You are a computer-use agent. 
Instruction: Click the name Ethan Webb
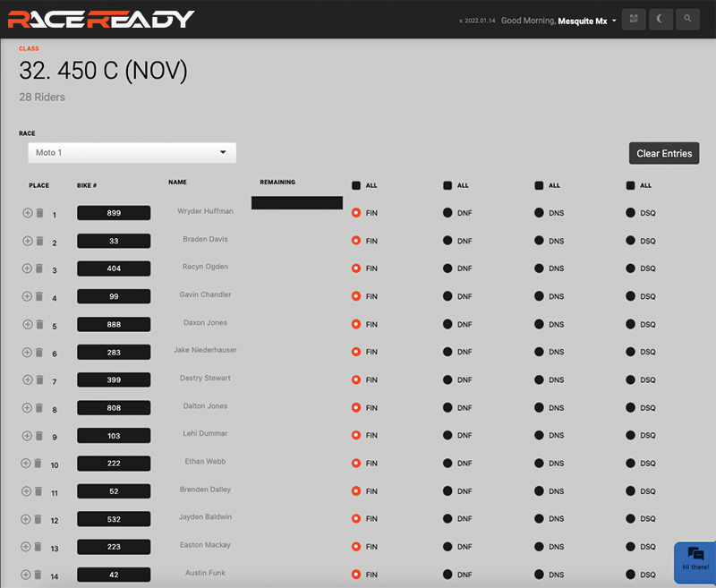click(x=205, y=462)
